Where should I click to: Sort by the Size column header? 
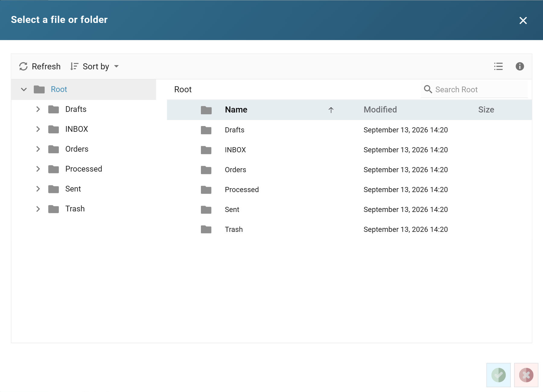(x=486, y=110)
